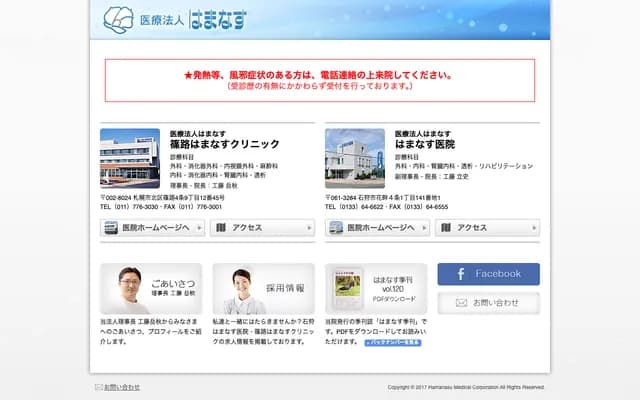Screen dimensions: 640x400
Task: Click the envelope icon in the footer
Action: pyautogui.click(x=98, y=387)
